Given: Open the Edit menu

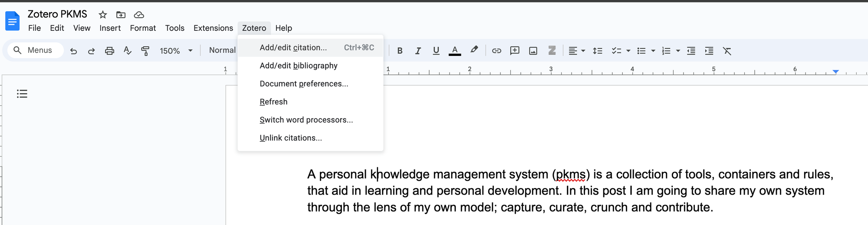Looking at the screenshot, I should [x=57, y=28].
